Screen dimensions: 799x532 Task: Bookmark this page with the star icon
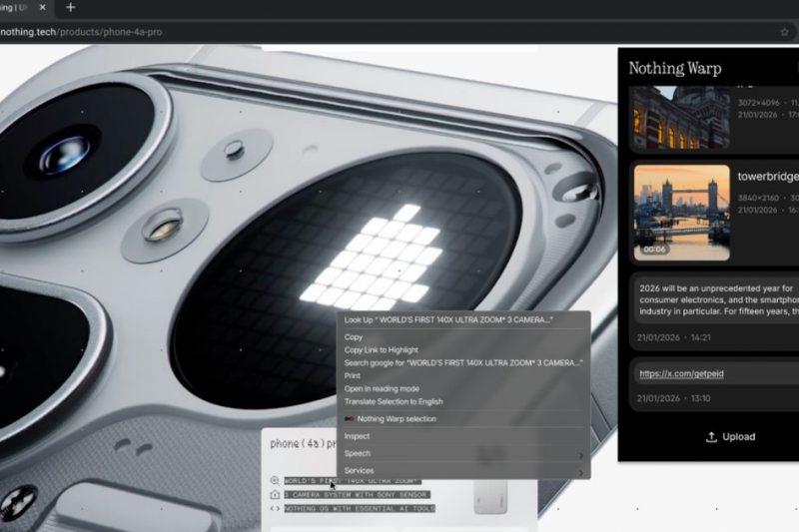[x=785, y=32]
